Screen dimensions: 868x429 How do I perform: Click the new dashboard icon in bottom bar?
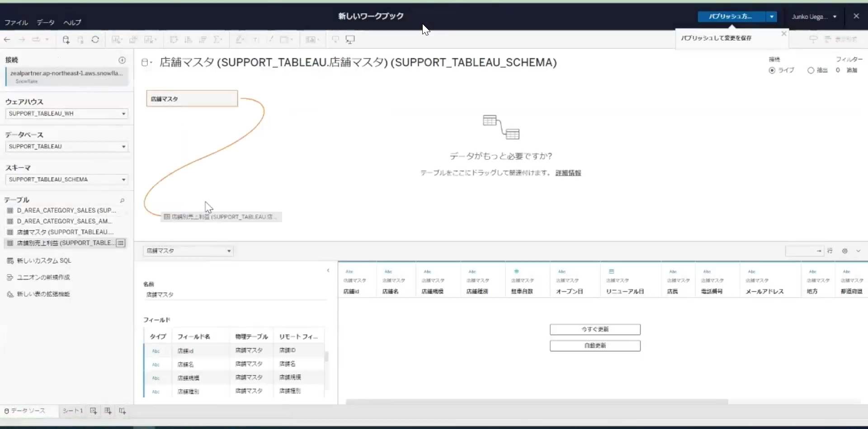108,411
